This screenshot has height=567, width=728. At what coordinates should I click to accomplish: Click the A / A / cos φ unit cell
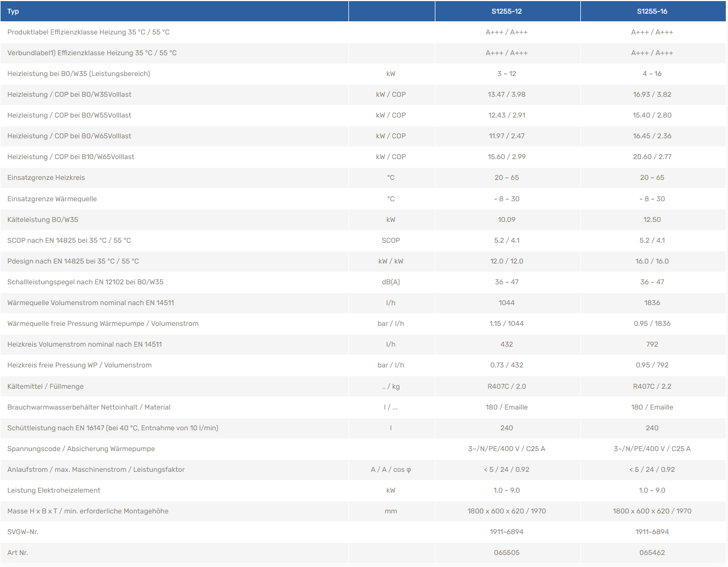(391, 470)
